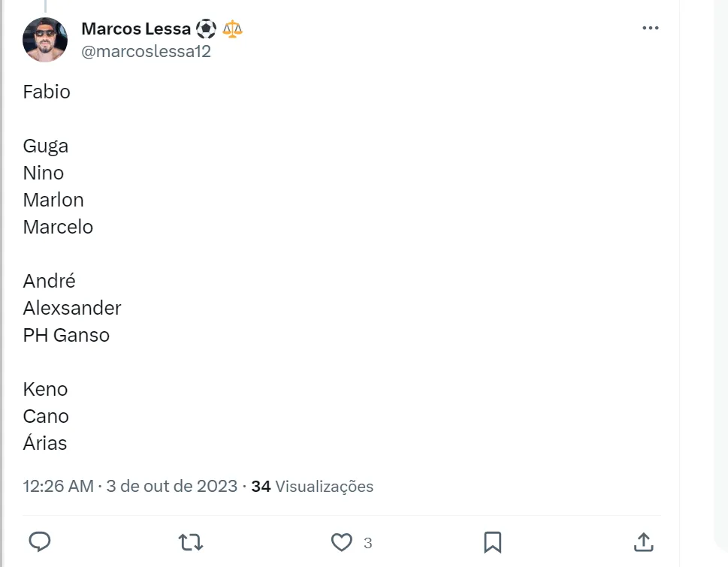
Task: Open Marcos Lessa's profile picture
Action: pos(45,40)
